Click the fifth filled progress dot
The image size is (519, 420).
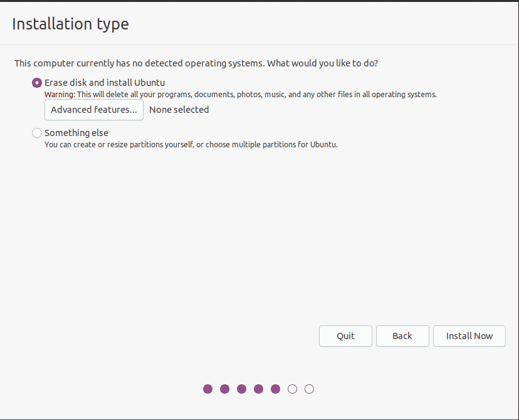point(275,389)
